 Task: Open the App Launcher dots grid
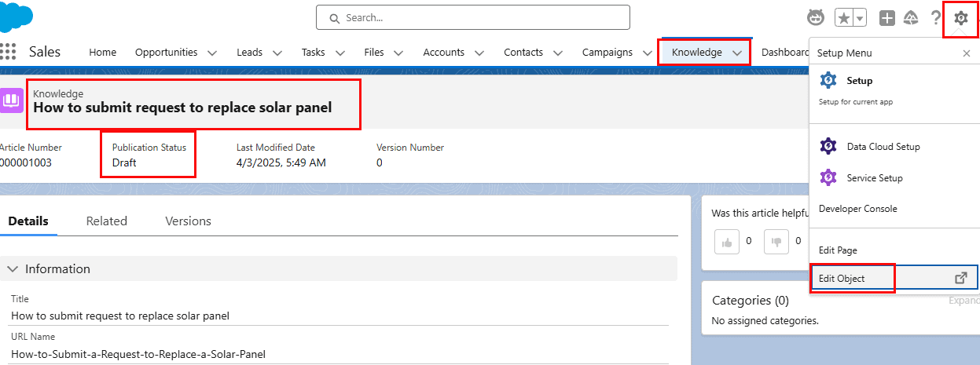pyautogui.click(x=8, y=52)
